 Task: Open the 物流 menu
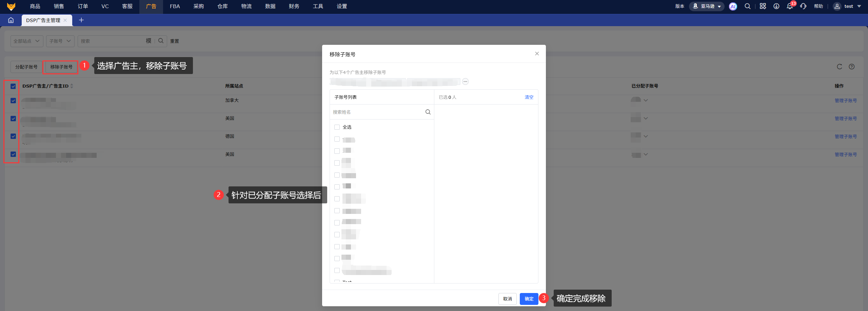(x=246, y=6)
